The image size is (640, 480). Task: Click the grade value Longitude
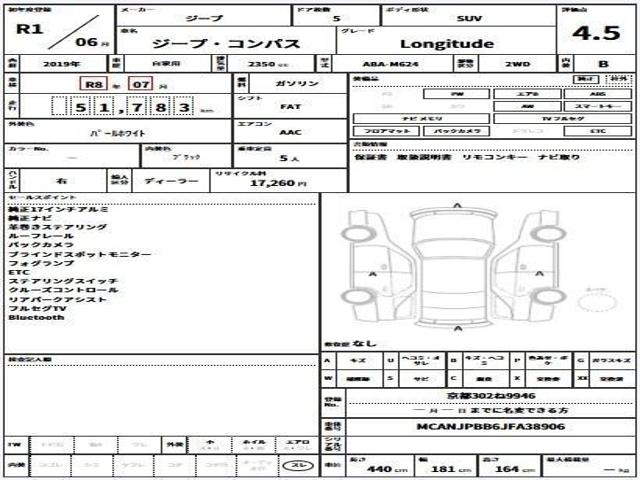(447, 44)
